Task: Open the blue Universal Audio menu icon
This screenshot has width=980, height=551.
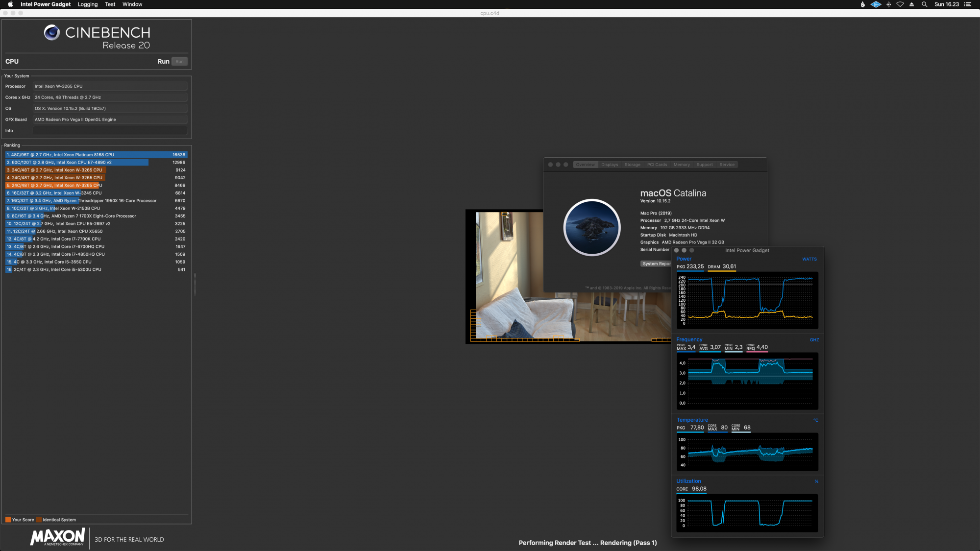Action: pyautogui.click(x=876, y=4)
